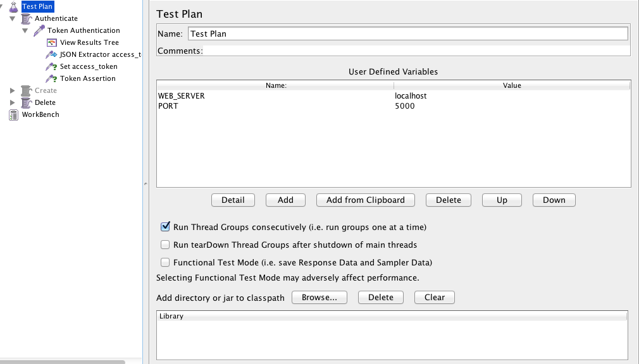The width and height of the screenshot is (639, 364).
Task: Click the Set access_token element icon
Action: [52, 66]
